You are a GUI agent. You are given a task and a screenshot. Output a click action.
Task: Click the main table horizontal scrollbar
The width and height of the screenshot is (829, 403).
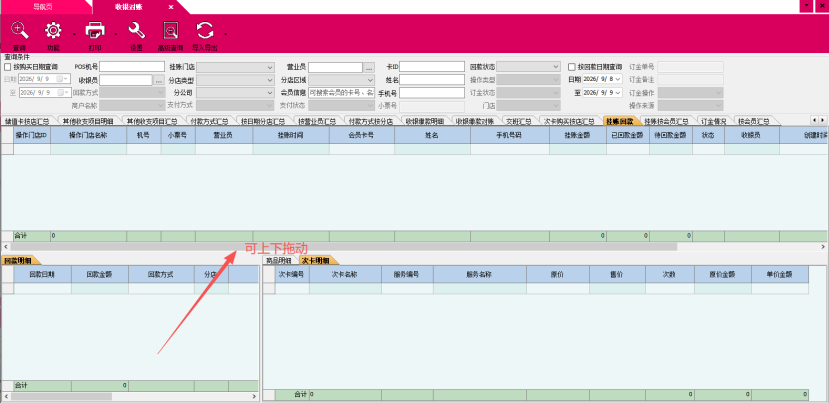(344, 246)
